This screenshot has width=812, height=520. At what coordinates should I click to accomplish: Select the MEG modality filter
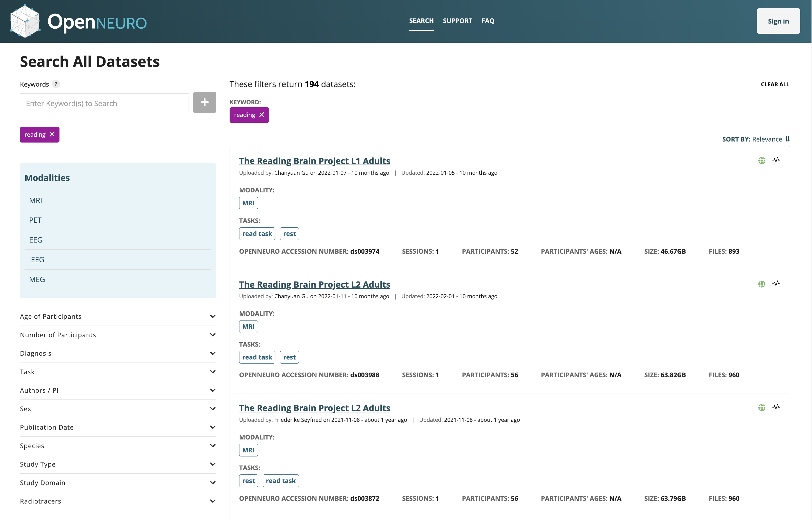pyautogui.click(x=37, y=279)
